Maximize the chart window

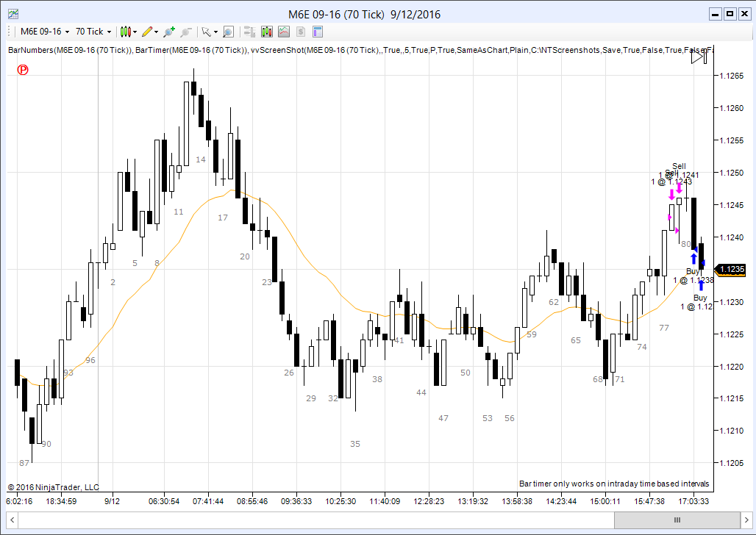point(730,14)
